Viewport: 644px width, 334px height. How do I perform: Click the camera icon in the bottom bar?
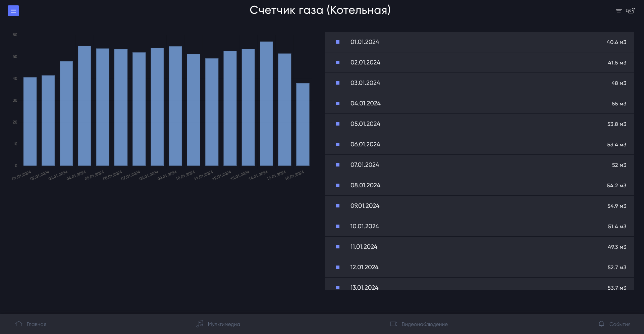pos(393,324)
